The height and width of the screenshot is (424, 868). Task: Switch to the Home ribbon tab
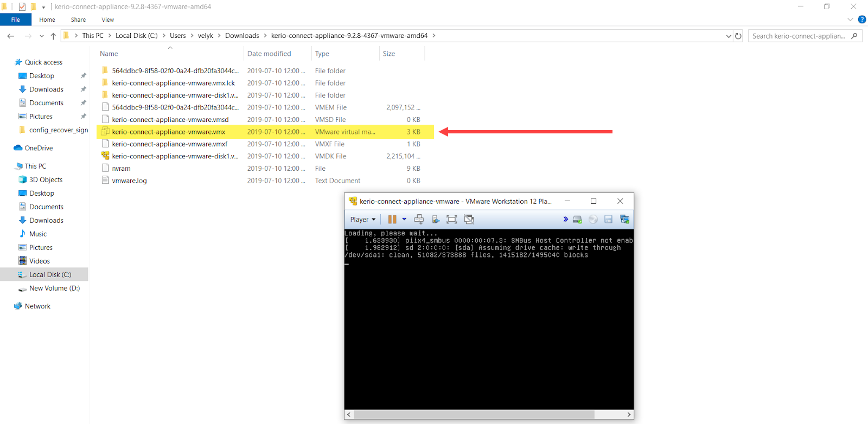coord(47,20)
